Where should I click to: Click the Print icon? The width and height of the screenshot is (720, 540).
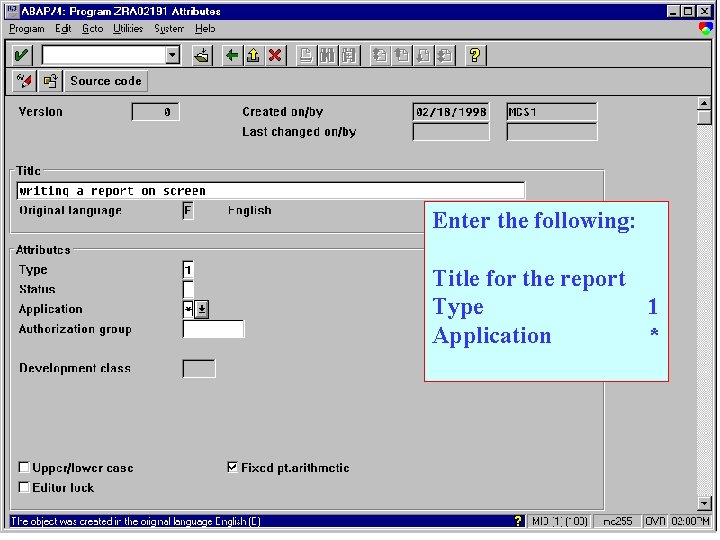click(306, 56)
